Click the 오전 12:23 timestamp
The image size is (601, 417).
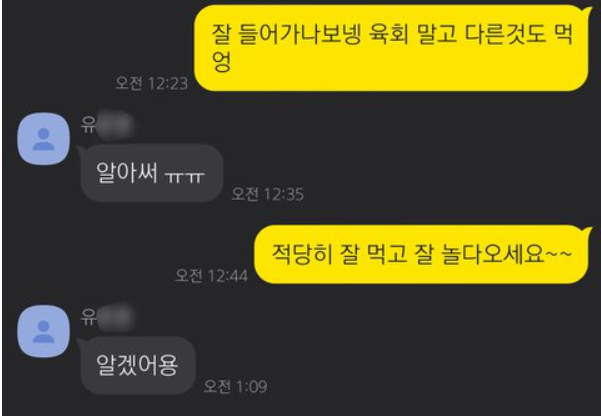(151, 83)
